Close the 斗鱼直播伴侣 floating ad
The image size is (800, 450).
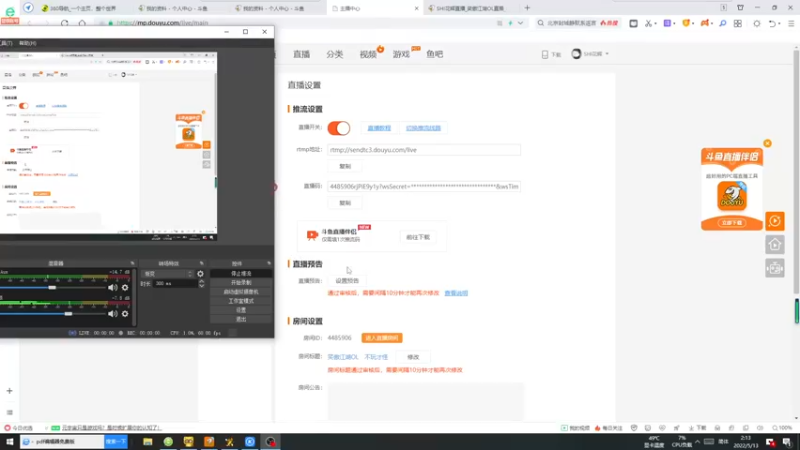[767, 143]
